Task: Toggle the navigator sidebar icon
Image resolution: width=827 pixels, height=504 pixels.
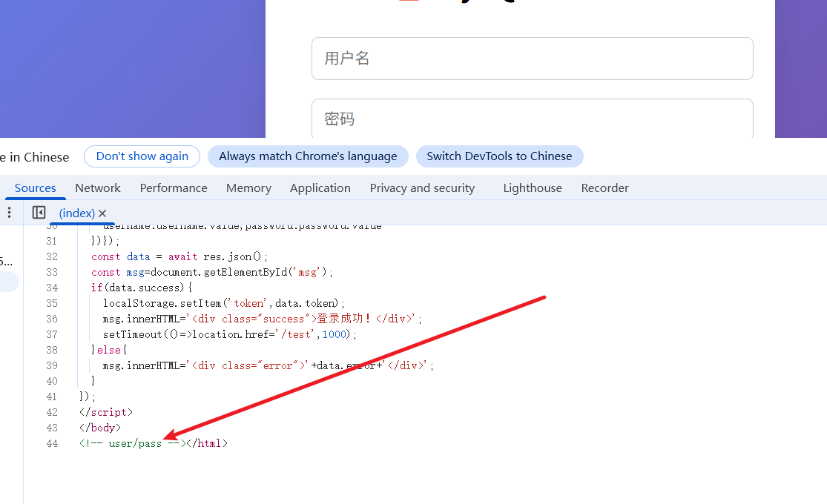Action: point(39,213)
